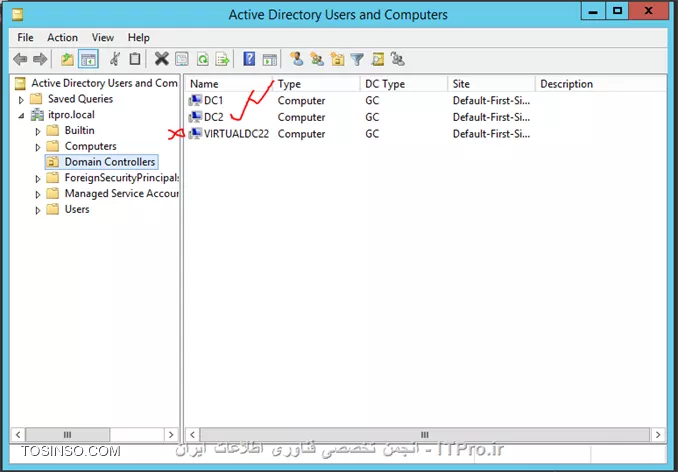Select the DC2 row name
678x472 pixels.
(x=214, y=117)
